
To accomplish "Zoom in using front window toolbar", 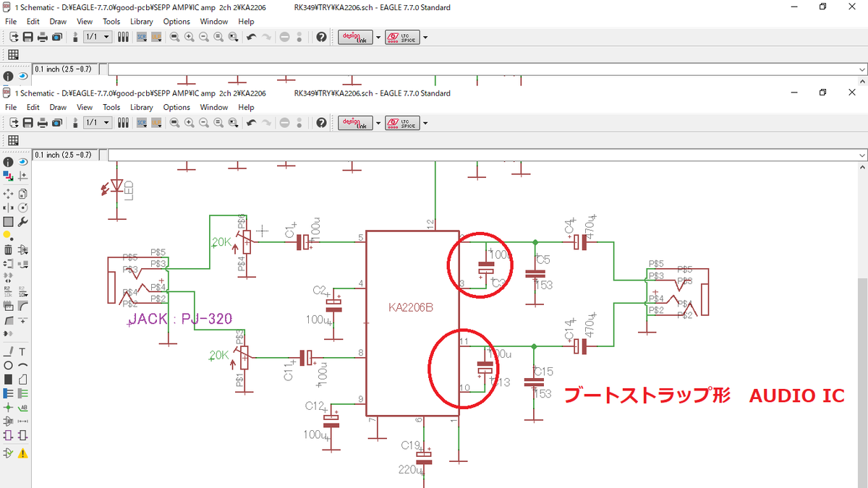I will pyautogui.click(x=189, y=123).
